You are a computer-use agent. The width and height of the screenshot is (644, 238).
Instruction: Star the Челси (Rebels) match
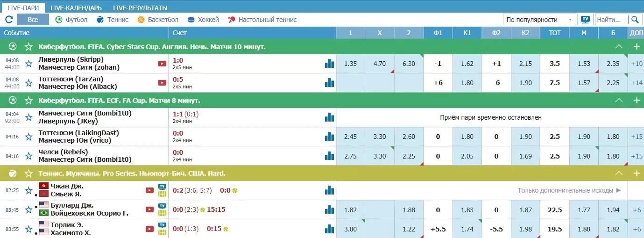point(29,156)
